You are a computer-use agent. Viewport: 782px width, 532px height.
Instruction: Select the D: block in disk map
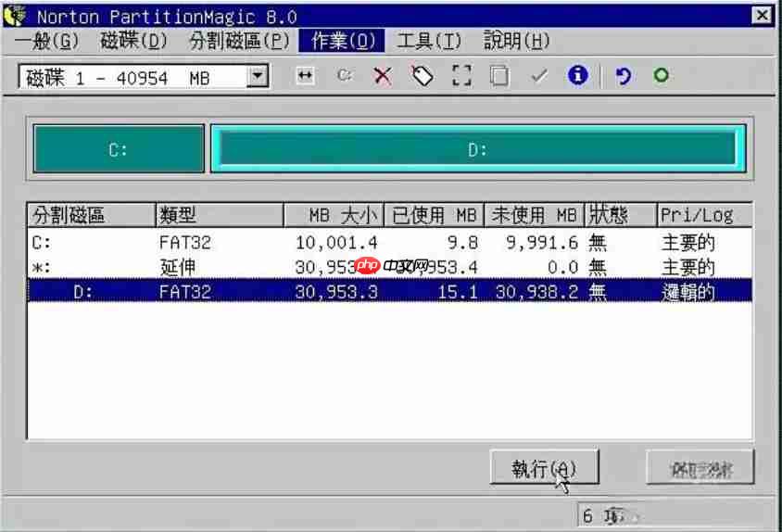point(478,148)
